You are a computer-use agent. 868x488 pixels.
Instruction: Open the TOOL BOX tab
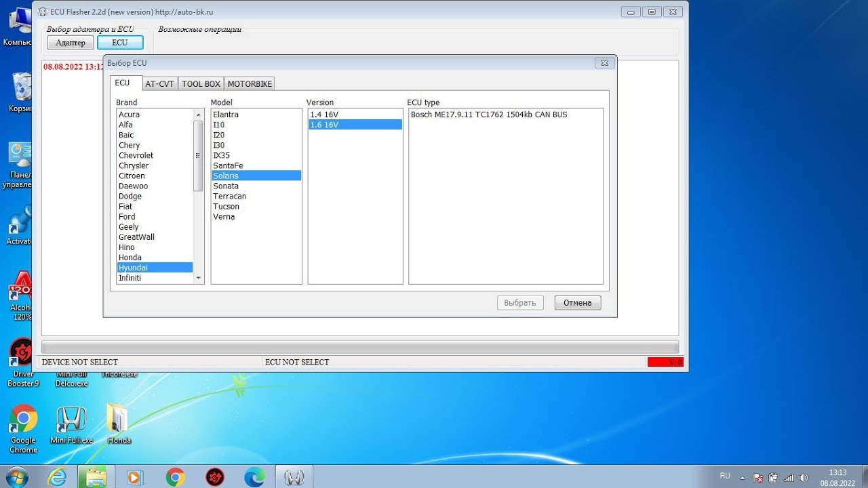[x=201, y=84]
